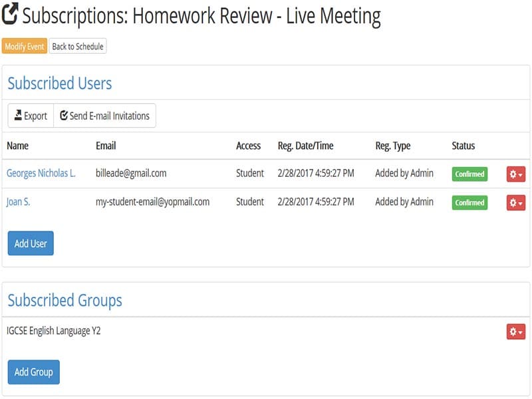
Task: Open gear dropdown for IGCSE English Language Y2
Action: (x=515, y=331)
